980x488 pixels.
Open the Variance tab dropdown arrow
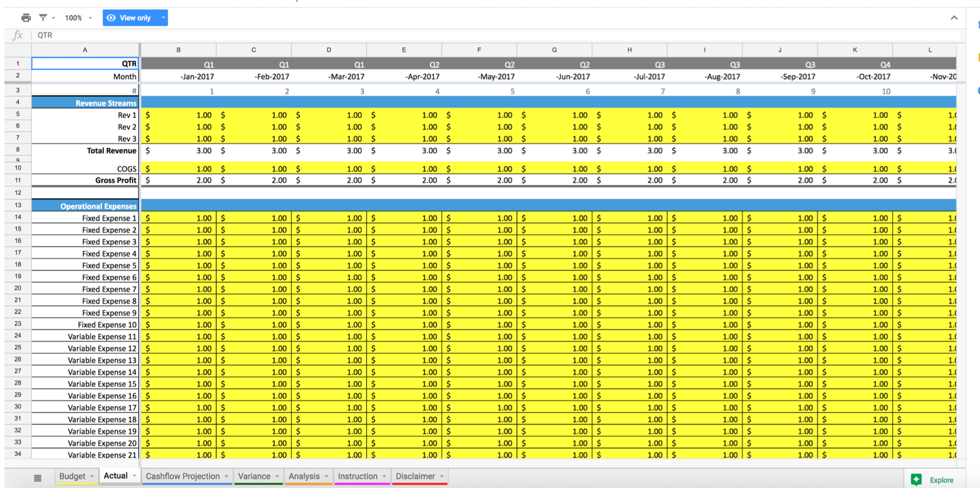(277, 476)
